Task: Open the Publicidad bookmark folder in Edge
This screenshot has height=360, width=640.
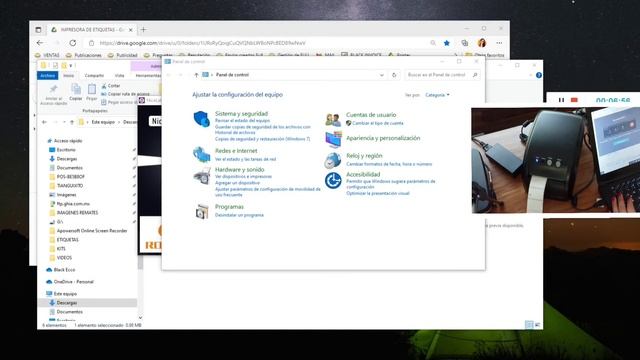Action: coord(122,55)
